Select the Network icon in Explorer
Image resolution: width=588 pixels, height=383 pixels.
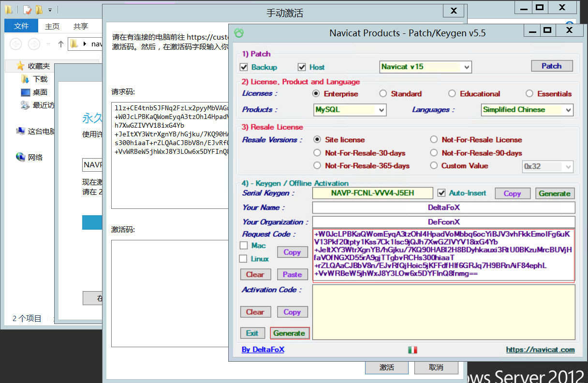click(x=20, y=157)
